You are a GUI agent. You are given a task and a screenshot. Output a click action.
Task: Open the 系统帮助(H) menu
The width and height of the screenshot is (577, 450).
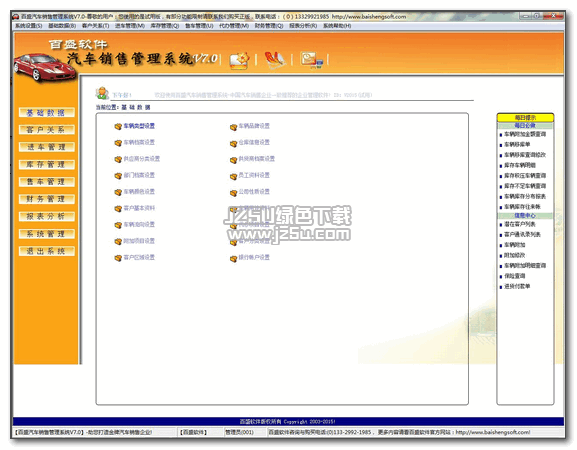coord(337,26)
